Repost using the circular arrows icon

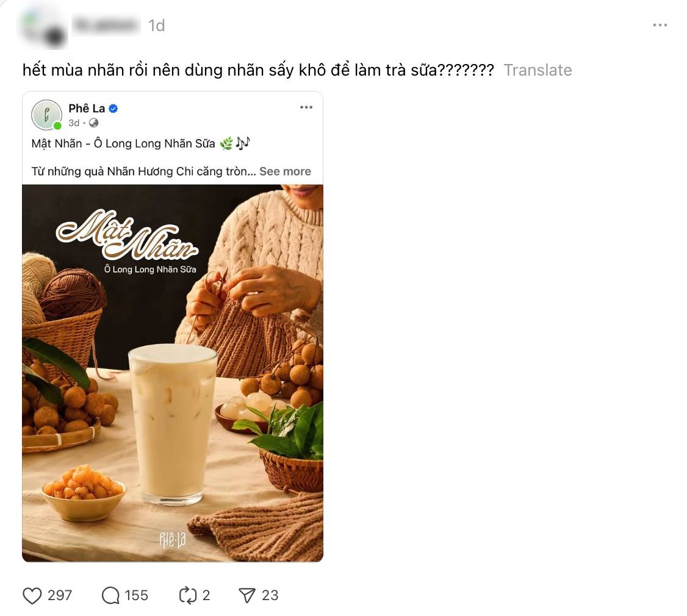187,595
